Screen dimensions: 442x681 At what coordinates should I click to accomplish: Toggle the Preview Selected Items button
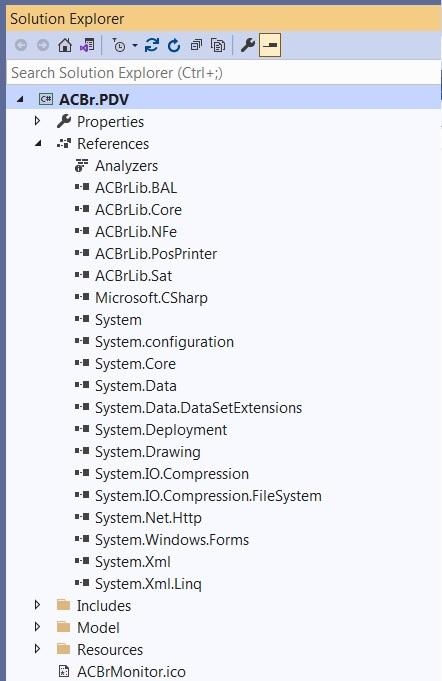coord(270,45)
